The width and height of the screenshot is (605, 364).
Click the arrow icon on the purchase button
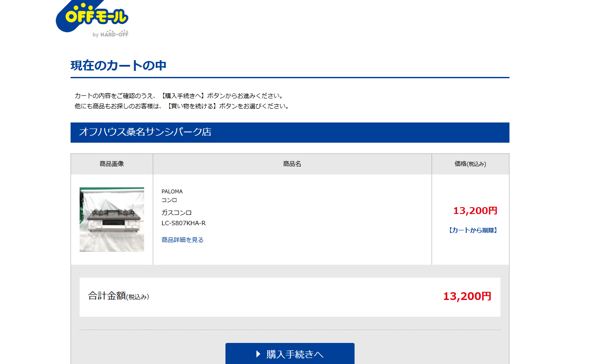[258, 354]
